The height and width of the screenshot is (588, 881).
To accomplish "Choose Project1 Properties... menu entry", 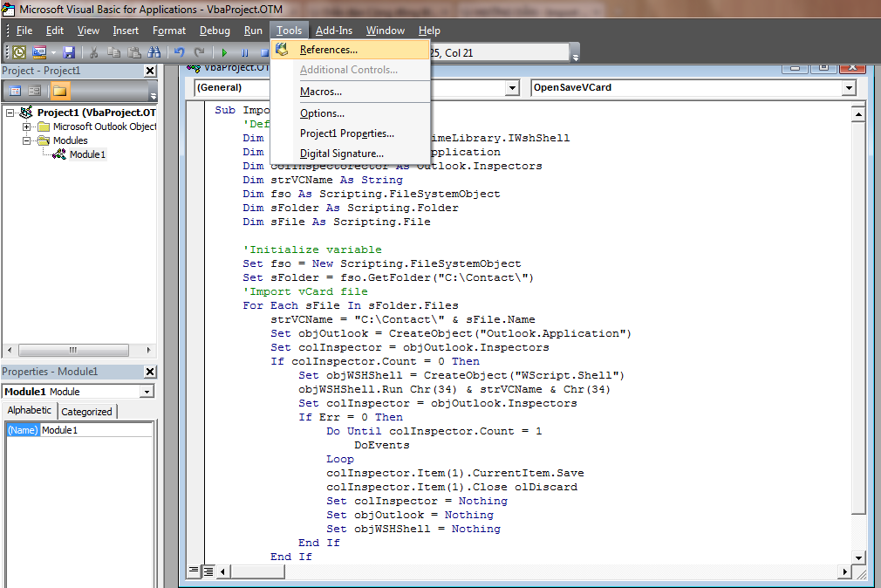I will (351, 133).
